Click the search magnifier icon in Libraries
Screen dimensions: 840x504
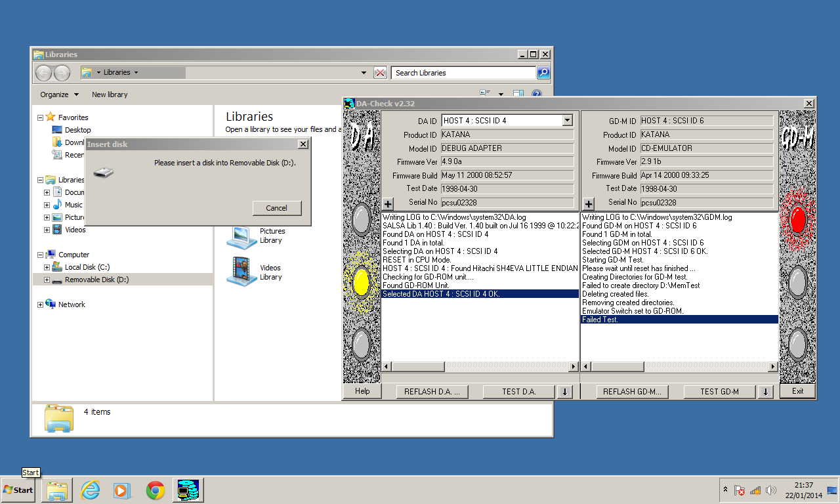(x=543, y=73)
